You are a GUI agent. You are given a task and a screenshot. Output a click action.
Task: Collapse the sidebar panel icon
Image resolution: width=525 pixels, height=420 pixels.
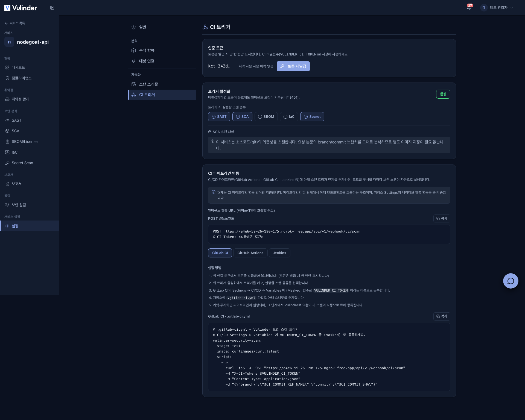tap(52, 8)
